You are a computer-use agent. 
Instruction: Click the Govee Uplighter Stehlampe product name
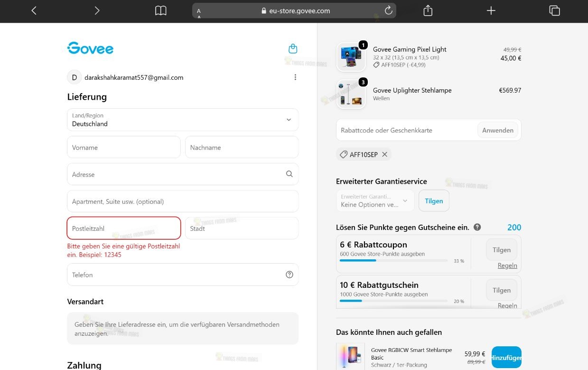click(412, 90)
